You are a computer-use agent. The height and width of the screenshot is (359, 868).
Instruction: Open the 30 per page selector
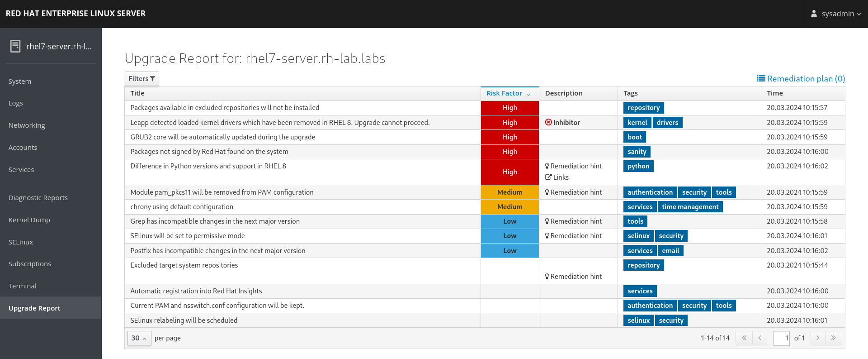139,338
